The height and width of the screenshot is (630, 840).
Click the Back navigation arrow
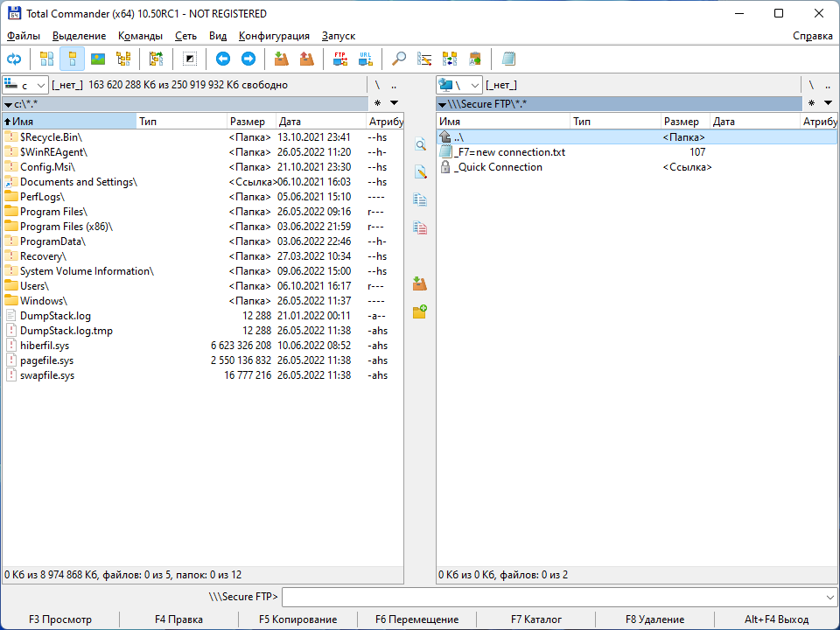coord(222,59)
